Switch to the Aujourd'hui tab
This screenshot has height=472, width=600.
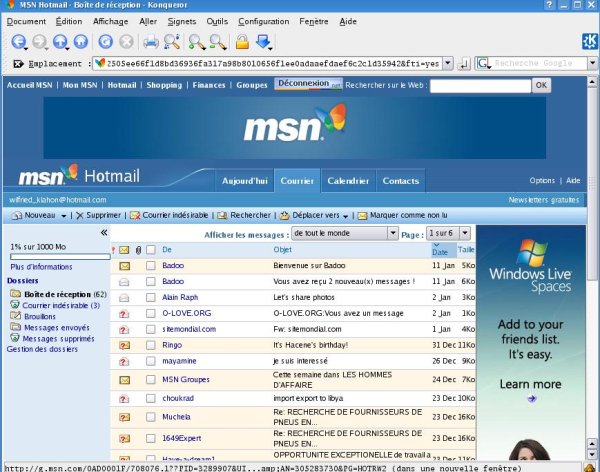[x=245, y=181]
